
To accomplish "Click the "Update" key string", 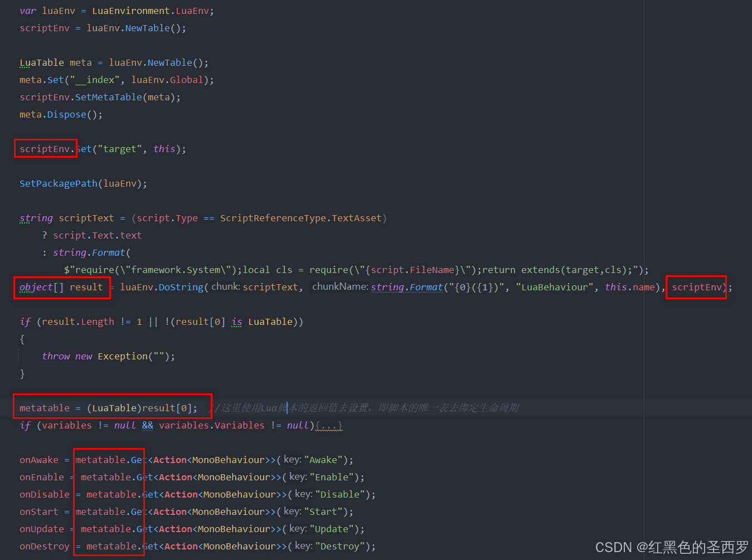I will pos(332,529).
